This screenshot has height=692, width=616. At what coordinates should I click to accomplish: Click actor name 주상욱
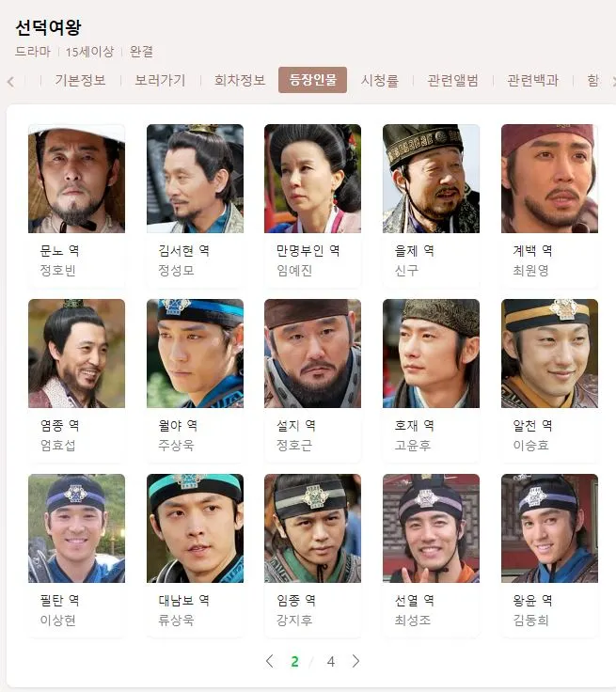(176, 445)
